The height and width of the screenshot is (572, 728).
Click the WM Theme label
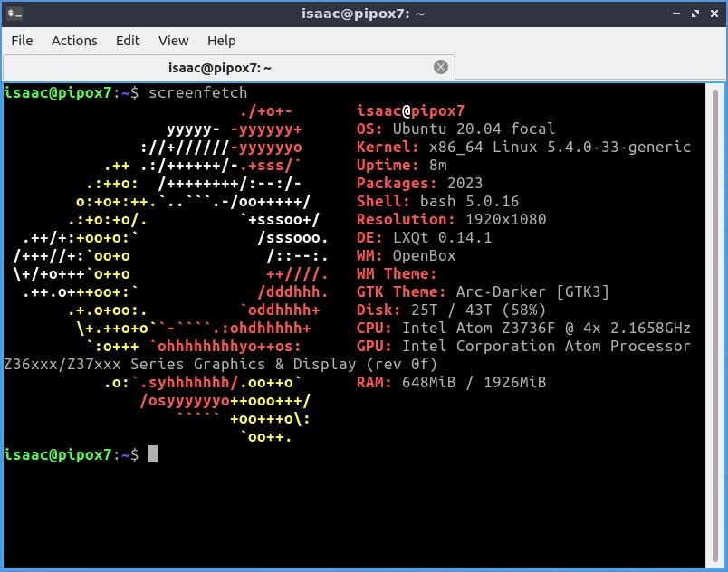click(397, 273)
